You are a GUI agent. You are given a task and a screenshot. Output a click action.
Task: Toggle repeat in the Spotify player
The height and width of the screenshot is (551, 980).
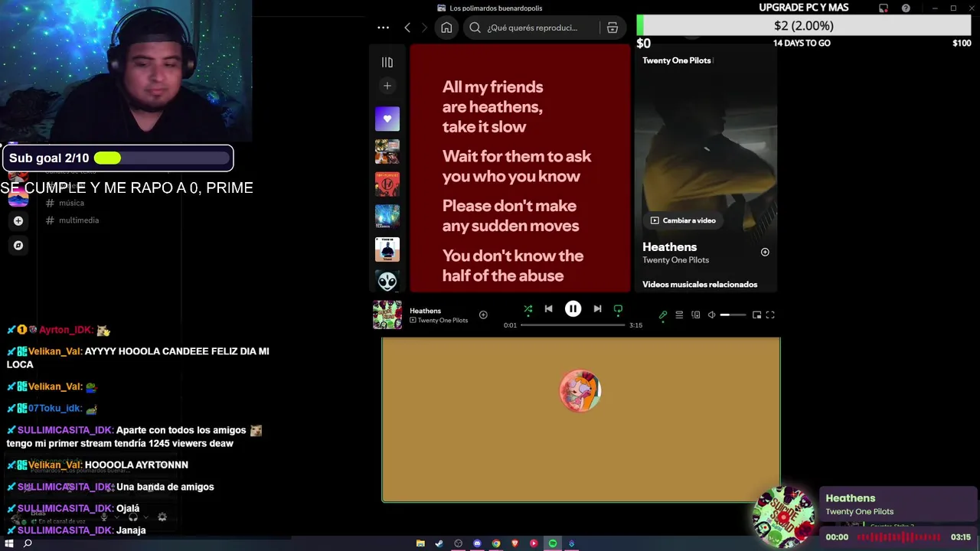pos(618,309)
